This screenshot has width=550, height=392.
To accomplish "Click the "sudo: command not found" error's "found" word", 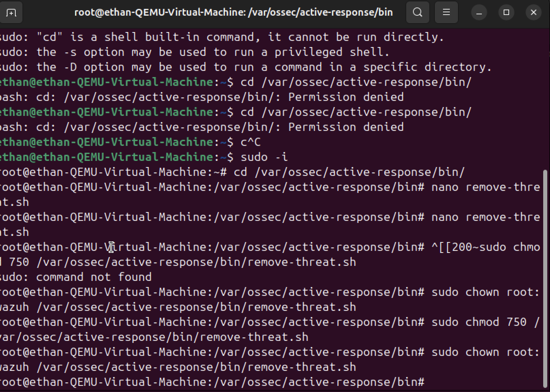I will tap(135, 277).
